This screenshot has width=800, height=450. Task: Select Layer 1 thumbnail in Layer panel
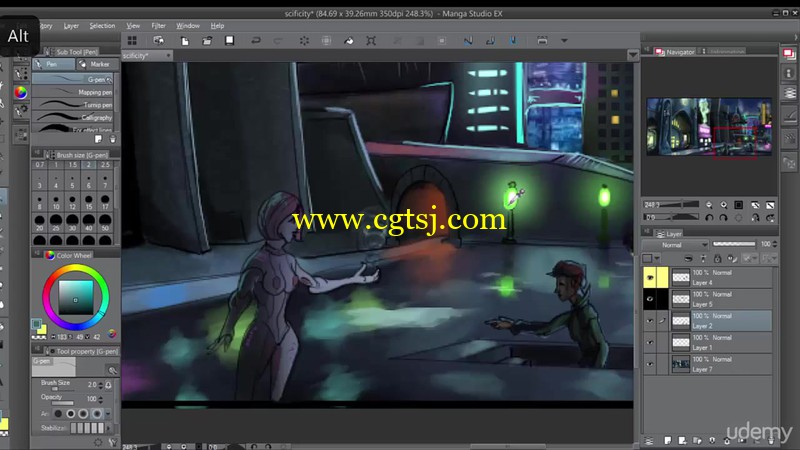click(681, 342)
